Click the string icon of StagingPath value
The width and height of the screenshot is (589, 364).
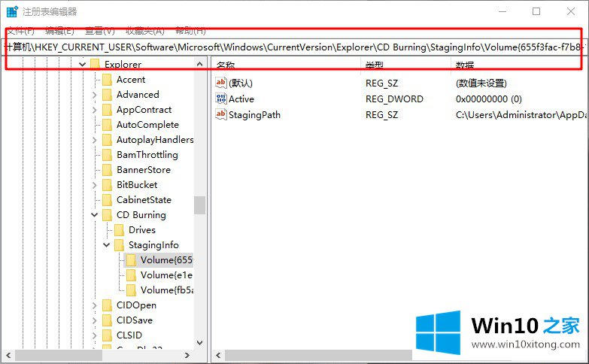(x=221, y=114)
